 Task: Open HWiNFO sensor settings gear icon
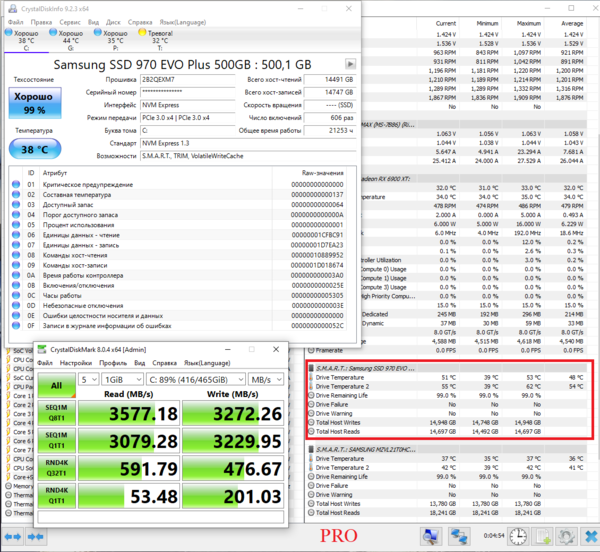point(566,536)
